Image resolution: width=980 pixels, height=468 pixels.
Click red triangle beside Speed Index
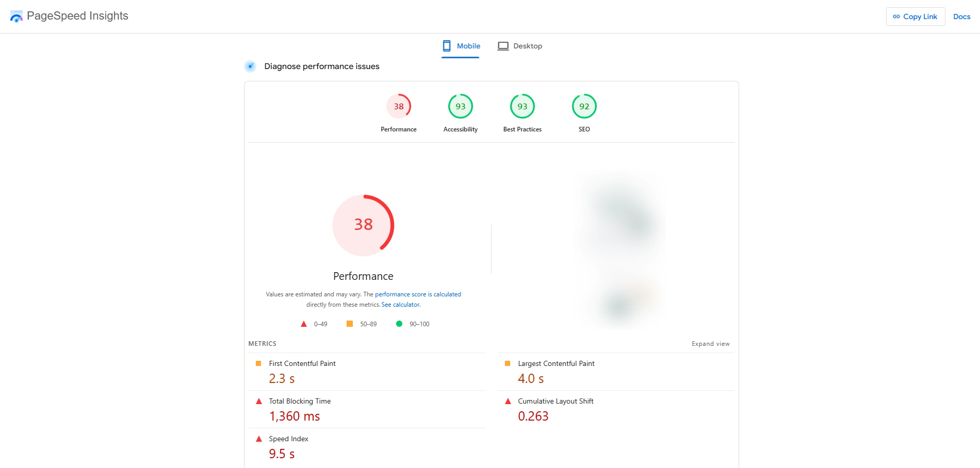coord(259,439)
